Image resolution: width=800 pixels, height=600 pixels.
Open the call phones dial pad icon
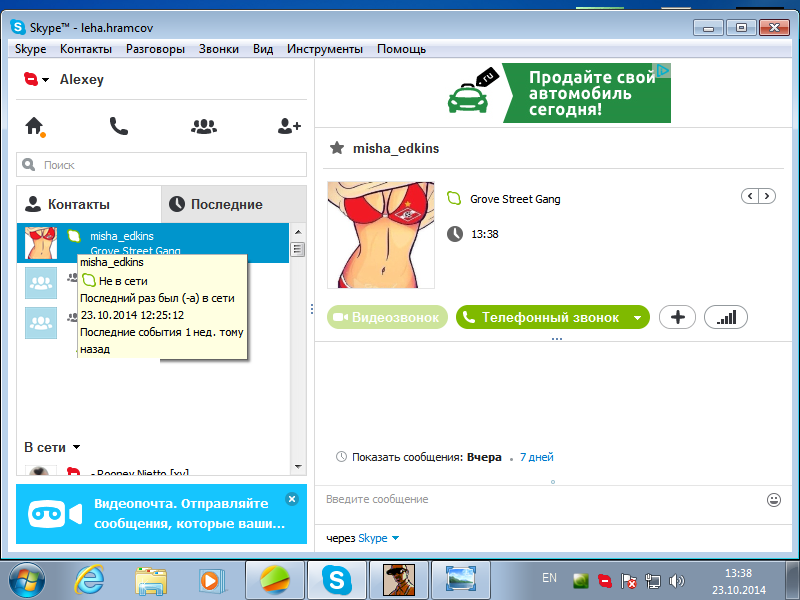tap(118, 126)
